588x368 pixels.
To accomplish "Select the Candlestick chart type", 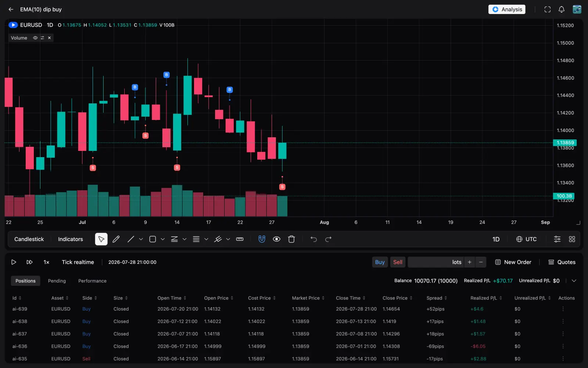I will point(29,239).
